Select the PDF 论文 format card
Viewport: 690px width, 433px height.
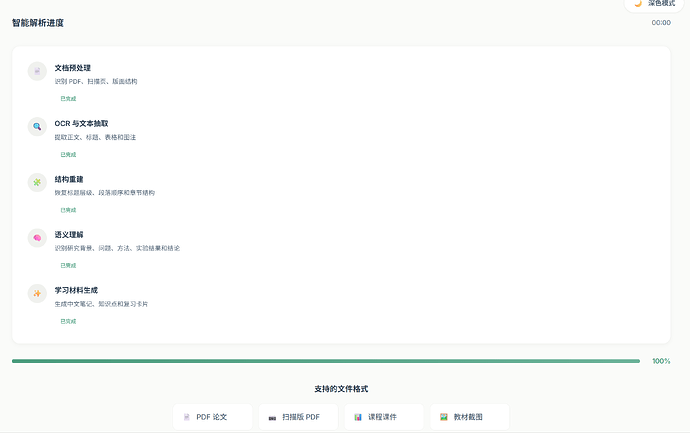[213, 417]
